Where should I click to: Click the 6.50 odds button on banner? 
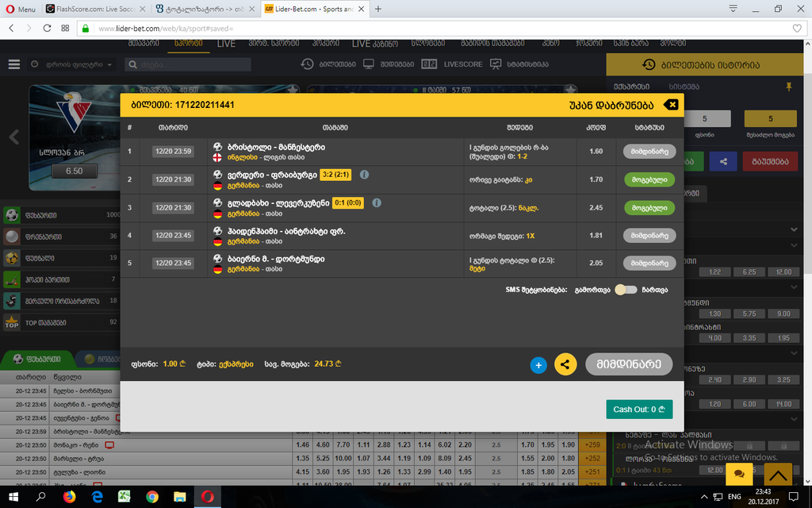pyautogui.click(x=74, y=171)
